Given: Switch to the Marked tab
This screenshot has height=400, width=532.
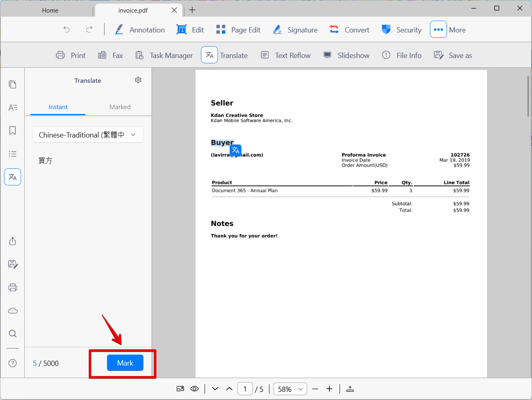Looking at the screenshot, I should pyautogui.click(x=120, y=107).
